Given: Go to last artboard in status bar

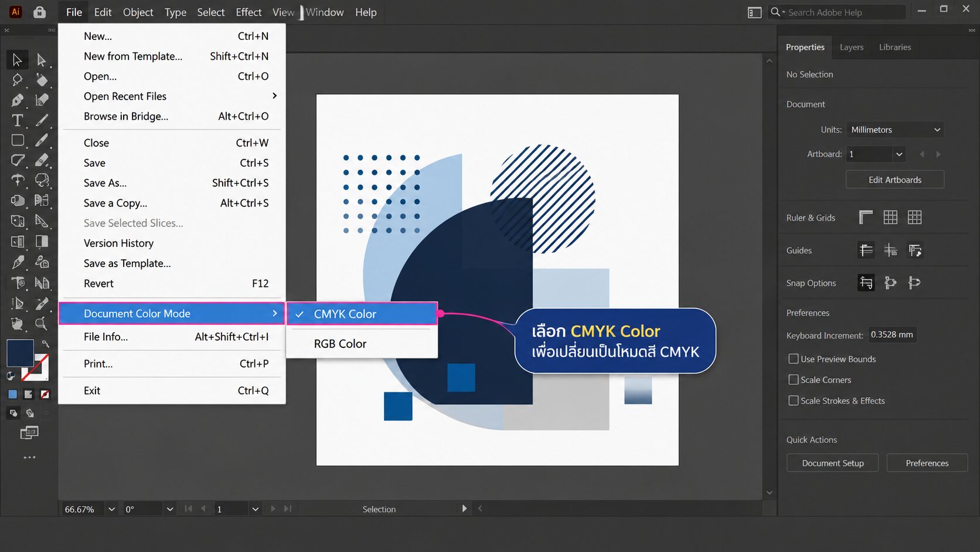Looking at the screenshot, I should [288, 509].
